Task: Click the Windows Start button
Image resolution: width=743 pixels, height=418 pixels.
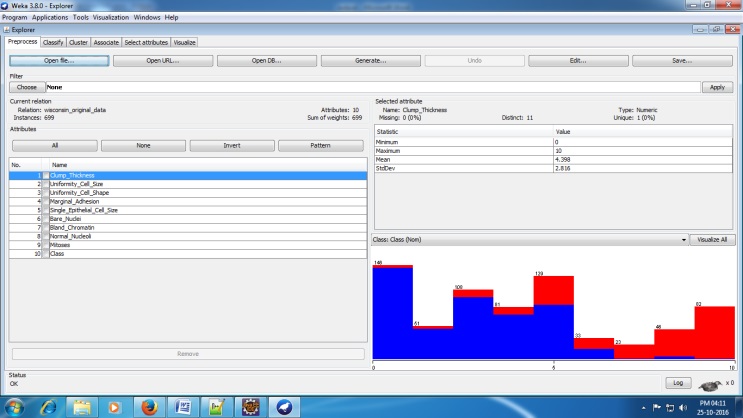Action: click(14, 407)
